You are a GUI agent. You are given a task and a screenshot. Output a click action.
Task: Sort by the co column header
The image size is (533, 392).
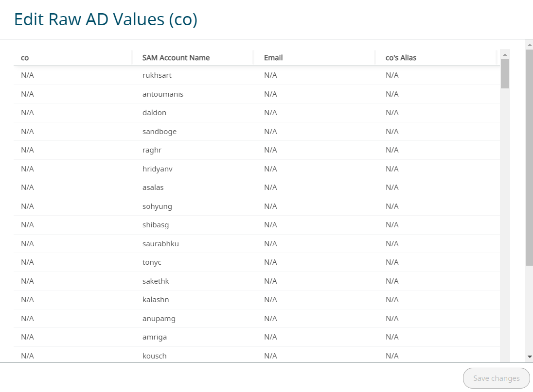coord(25,58)
